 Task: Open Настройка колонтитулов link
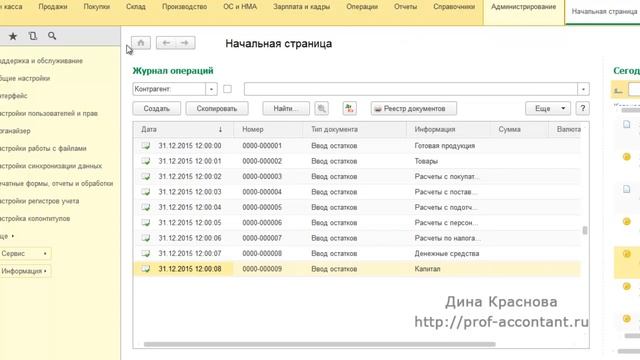(x=35, y=219)
